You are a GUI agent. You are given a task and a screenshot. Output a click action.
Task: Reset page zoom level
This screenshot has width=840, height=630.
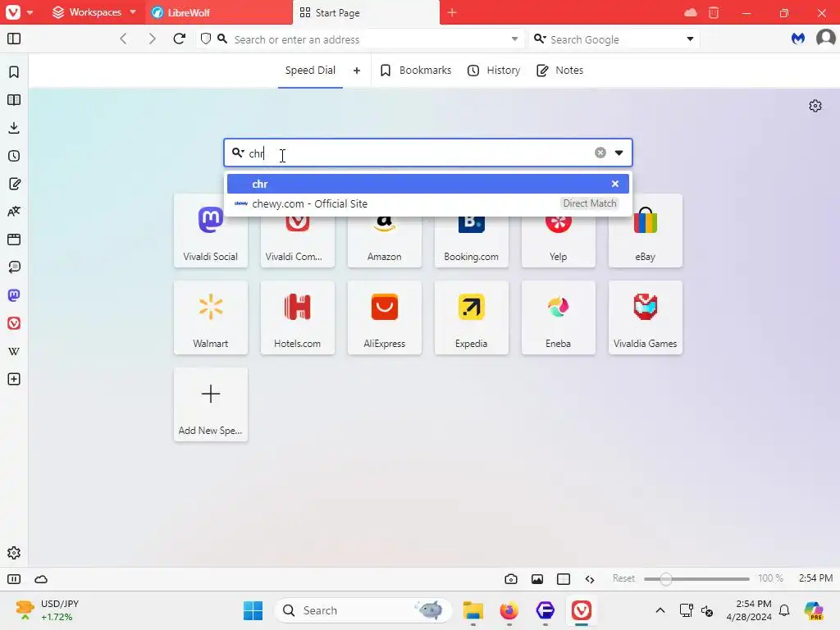pyautogui.click(x=623, y=578)
